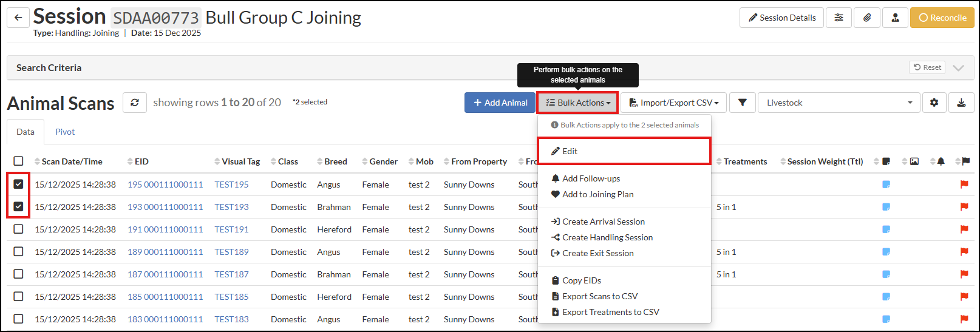The width and height of the screenshot is (980, 332).
Task: Sort by the notes column icon
Action: [886, 161]
